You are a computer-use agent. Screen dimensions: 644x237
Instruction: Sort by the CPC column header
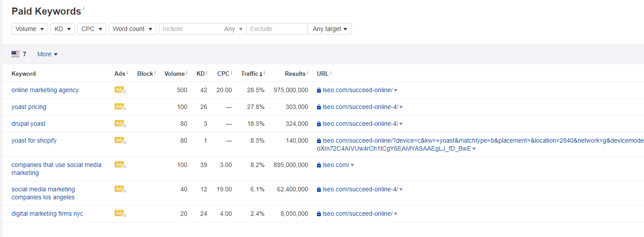223,74
